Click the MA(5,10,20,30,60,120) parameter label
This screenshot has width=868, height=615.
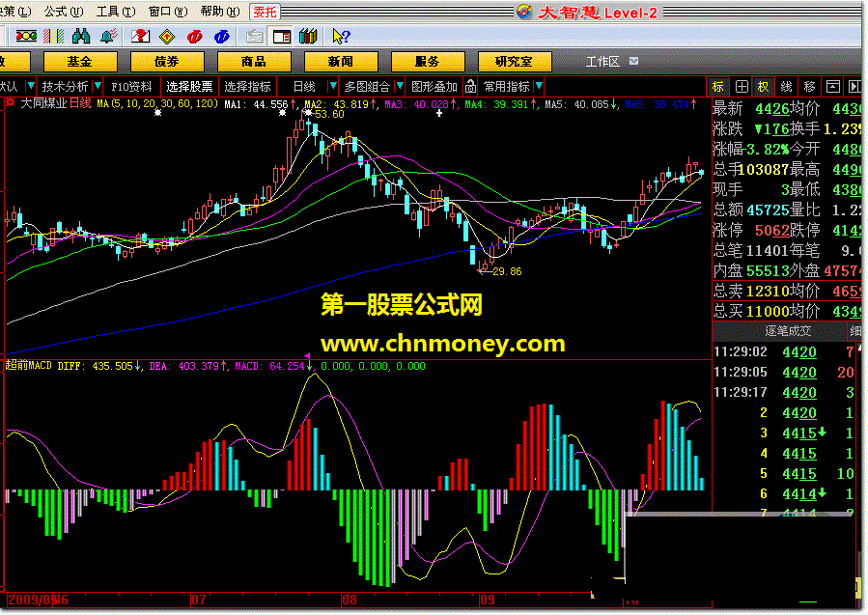(x=157, y=103)
